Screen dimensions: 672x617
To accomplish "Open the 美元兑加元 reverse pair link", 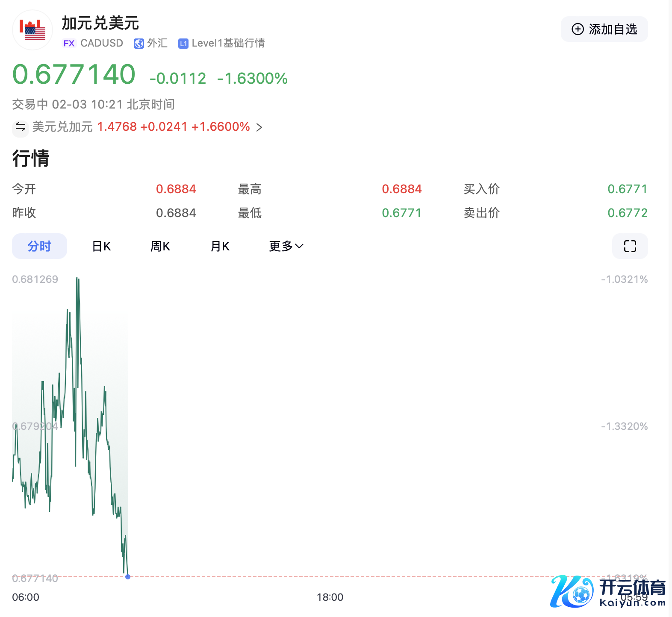I will [x=62, y=127].
